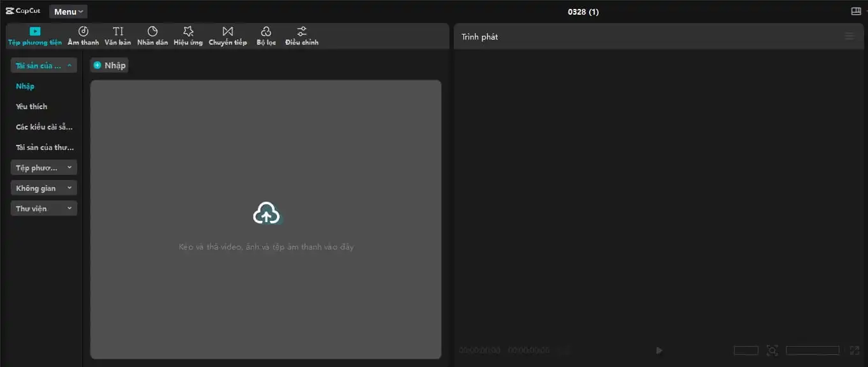The height and width of the screenshot is (367, 868).
Task: Expand the Thư viện sidebar section
Action: click(44, 208)
